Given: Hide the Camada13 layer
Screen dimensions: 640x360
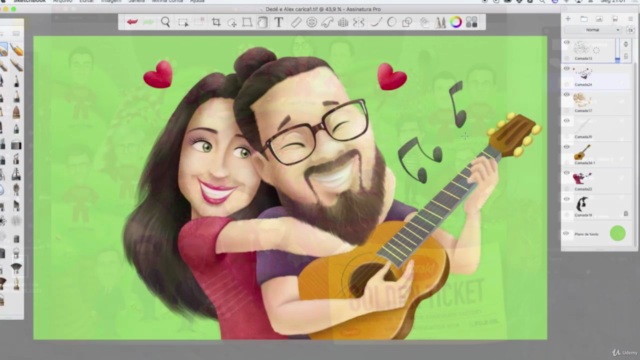Looking at the screenshot, I should pos(567,42).
